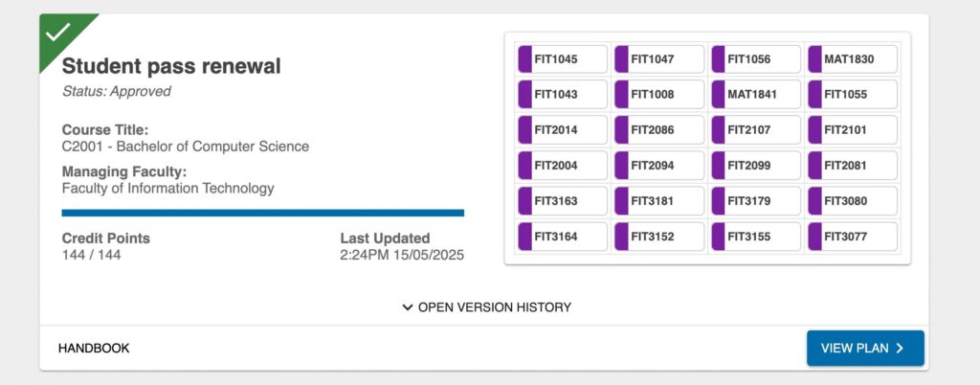980x385 pixels.
Task: Select the FIT1045 unit tile
Action: pos(563,59)
